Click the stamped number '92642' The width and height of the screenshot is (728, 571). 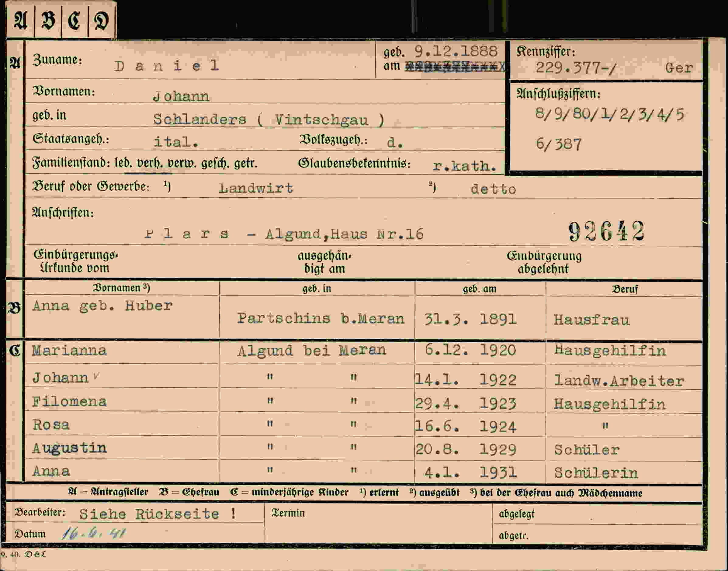pos(606,231)
